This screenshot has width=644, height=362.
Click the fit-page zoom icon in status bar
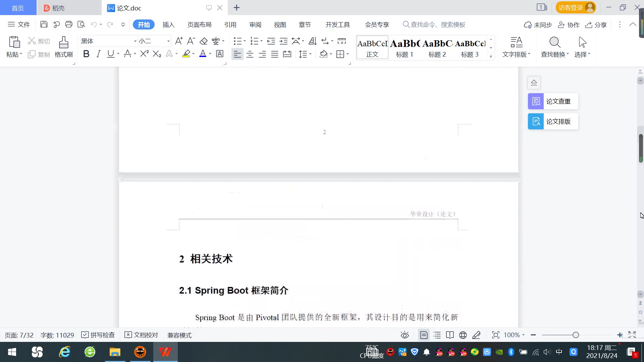(495, 335)
